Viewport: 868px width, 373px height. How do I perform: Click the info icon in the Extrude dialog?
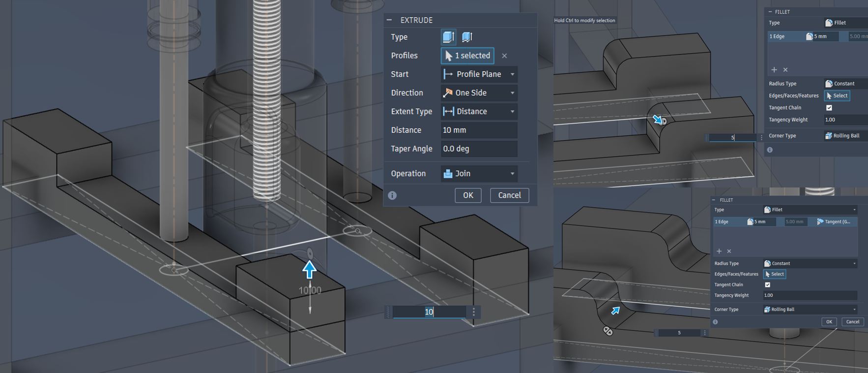(x=392, y=195)
